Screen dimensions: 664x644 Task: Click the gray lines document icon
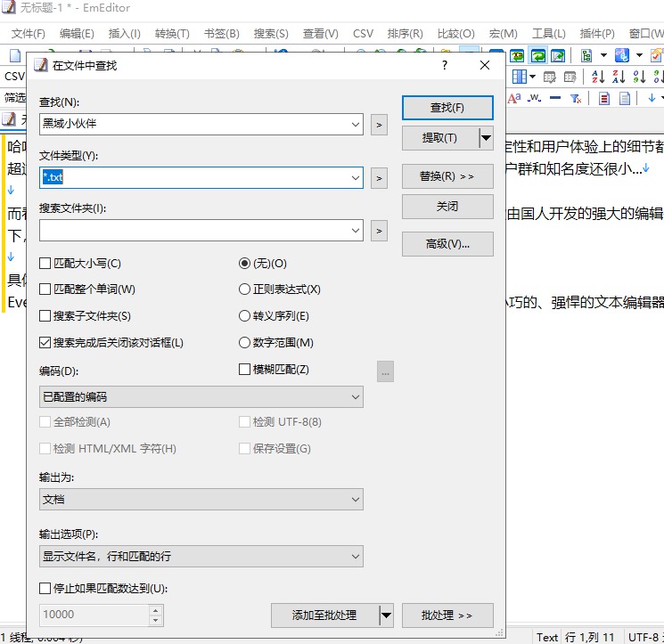pyautogui.click(x=625, y=98)
